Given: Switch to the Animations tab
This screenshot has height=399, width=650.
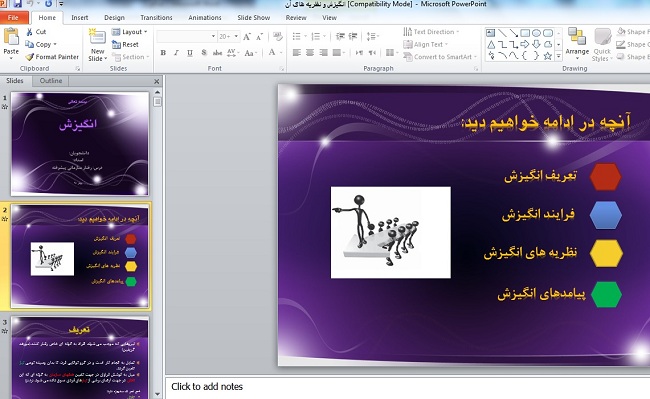Looking at the screenshot, I should click(x=204, y=17).
